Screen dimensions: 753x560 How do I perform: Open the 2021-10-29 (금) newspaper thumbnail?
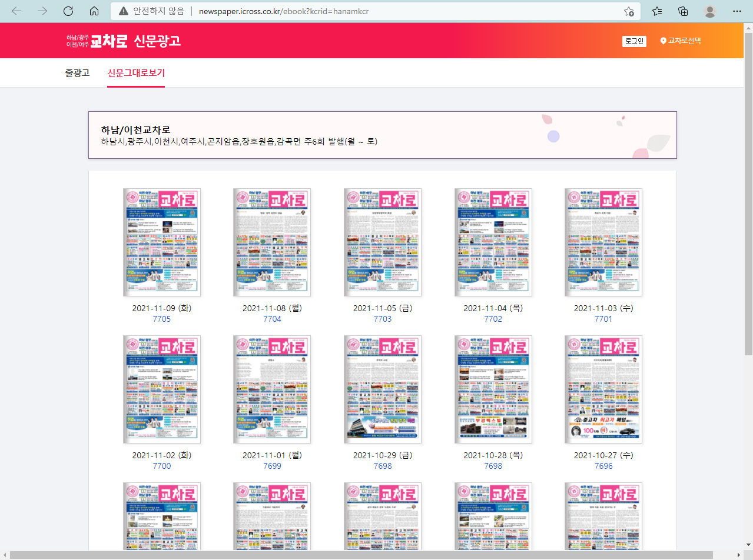click(383, 389)
